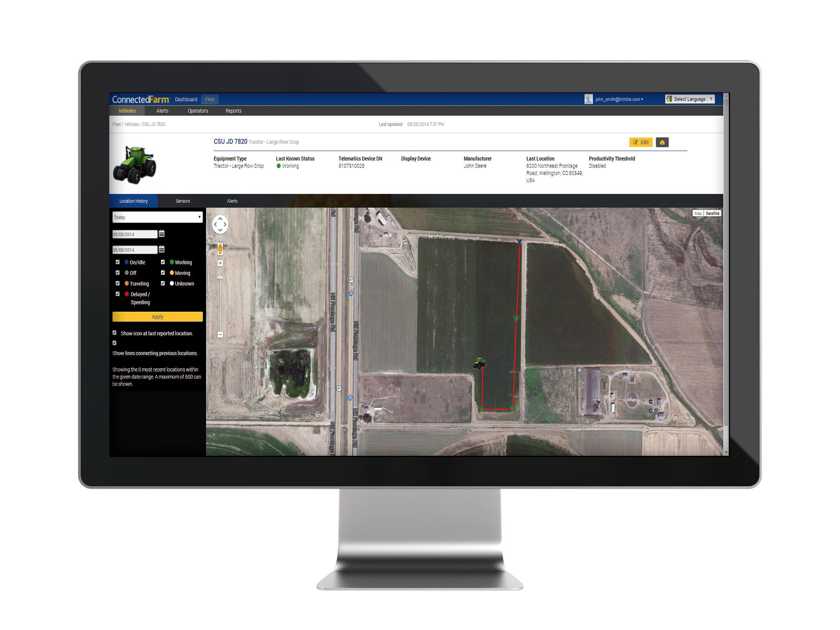Viewport: 840px width, 630px height.
Task: Switch to the Sensors tab
Action: 183,201
